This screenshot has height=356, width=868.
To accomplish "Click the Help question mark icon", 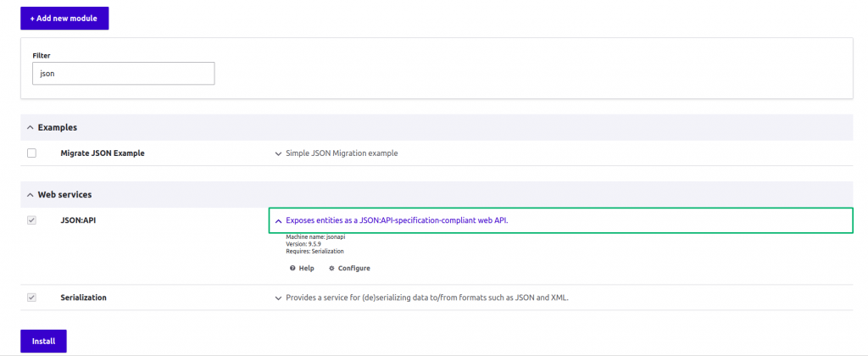I will [292, 268].
